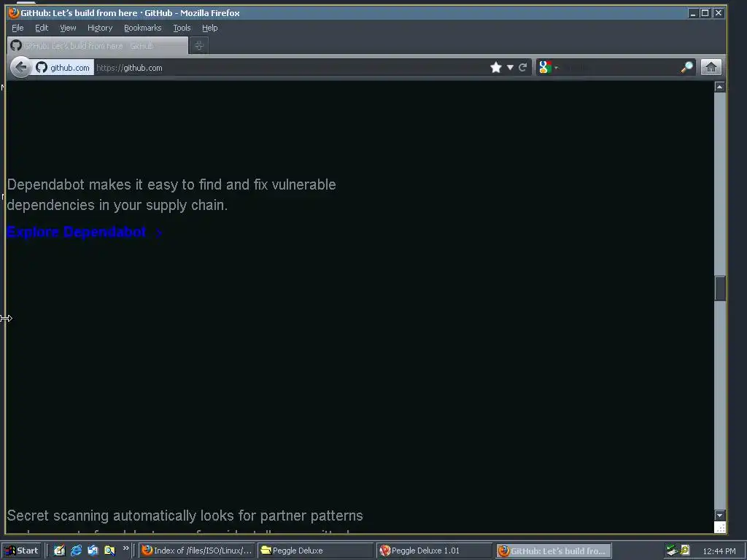Click the window resize grip corner
This screenshot has height=560, width=747.
(720, 527)
